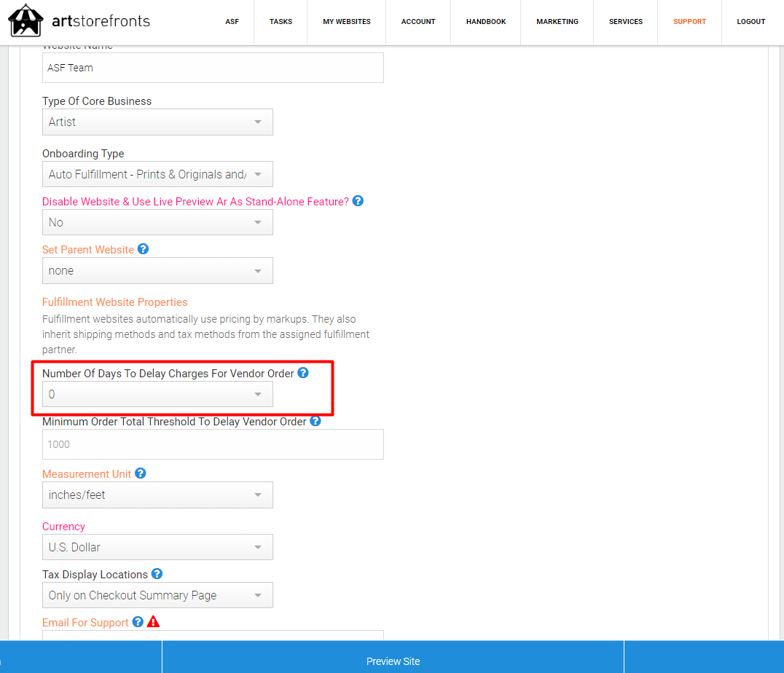The height and width of the screenshot is (673, 784).
Task: Open the ACCOUNT menu
Action: tap(418, 22)
